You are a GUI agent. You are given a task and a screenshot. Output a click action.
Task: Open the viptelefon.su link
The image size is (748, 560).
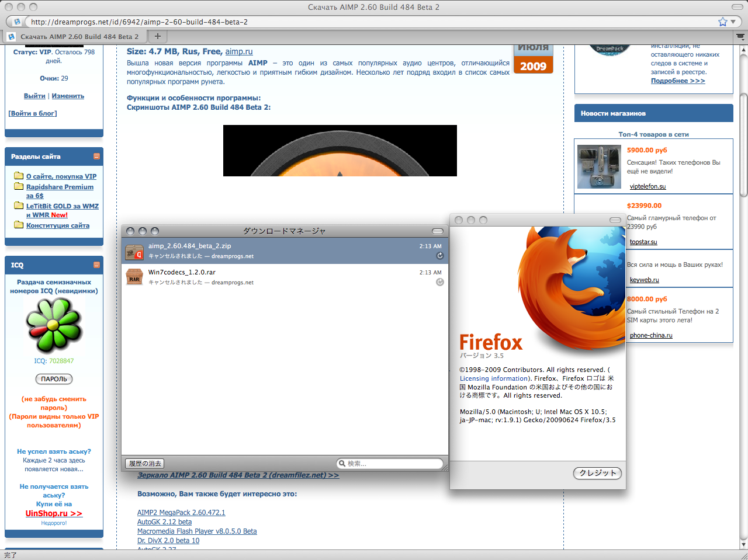click(647, 187)
